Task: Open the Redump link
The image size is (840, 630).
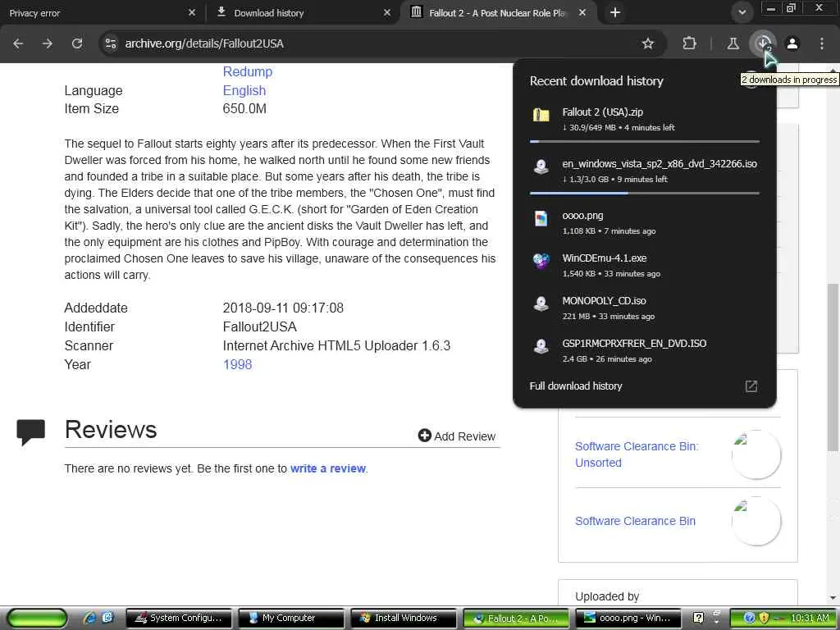Action: [248, 72]
